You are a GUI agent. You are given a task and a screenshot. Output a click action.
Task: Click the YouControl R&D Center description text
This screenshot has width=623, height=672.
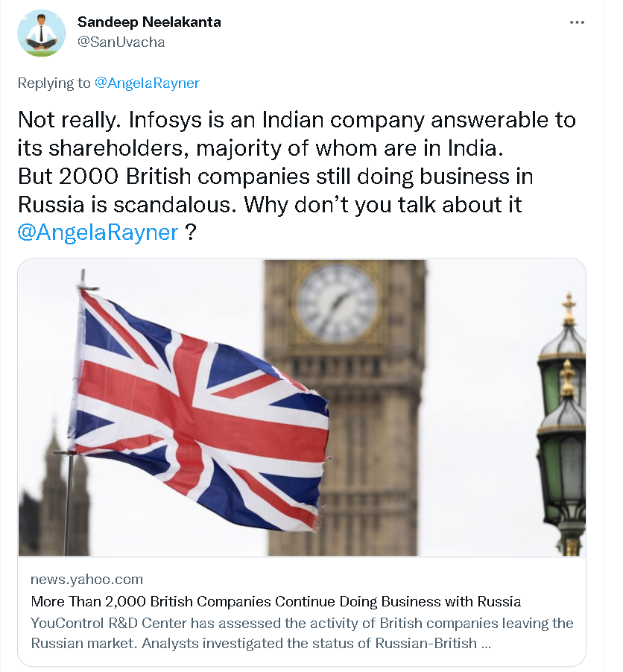(x=302, y=622)
